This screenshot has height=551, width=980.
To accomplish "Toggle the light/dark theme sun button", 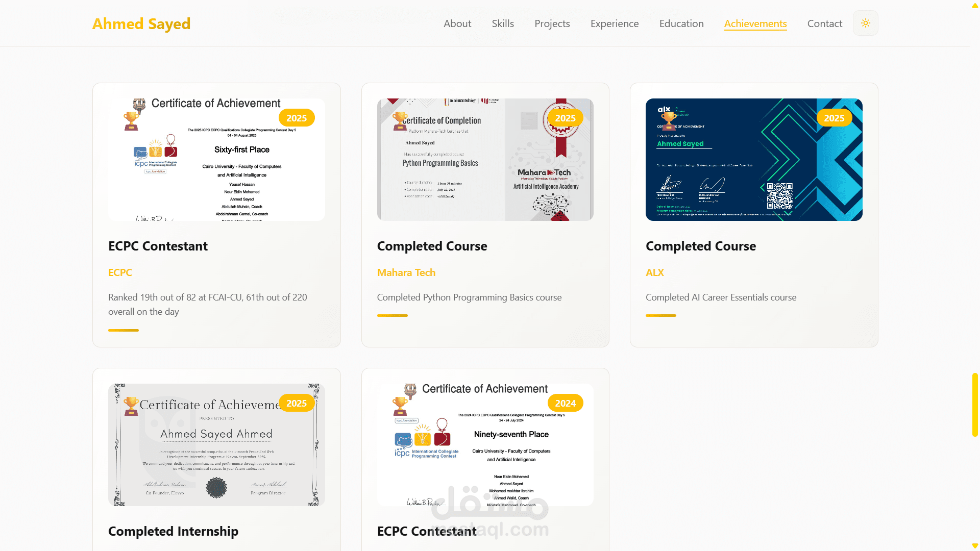I will (865, 23).
